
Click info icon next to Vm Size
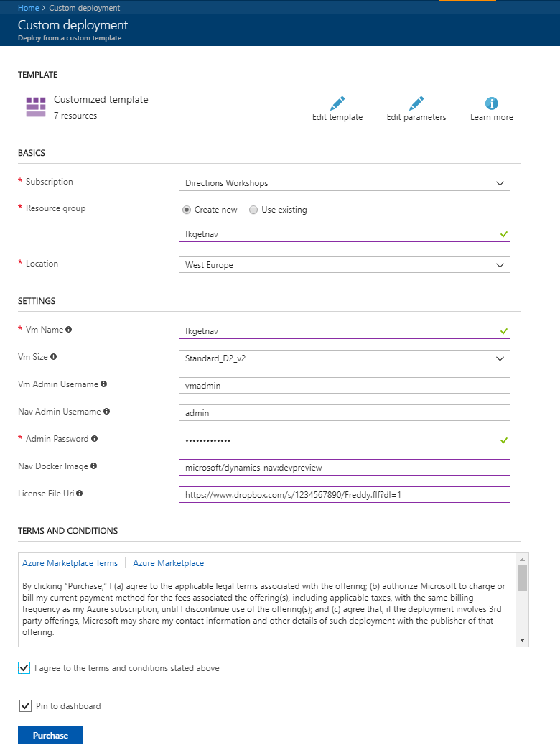(54, 356)
